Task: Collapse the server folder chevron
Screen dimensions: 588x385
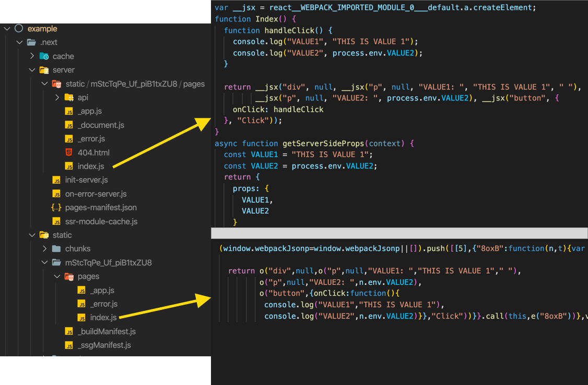Action: [32, 70]
